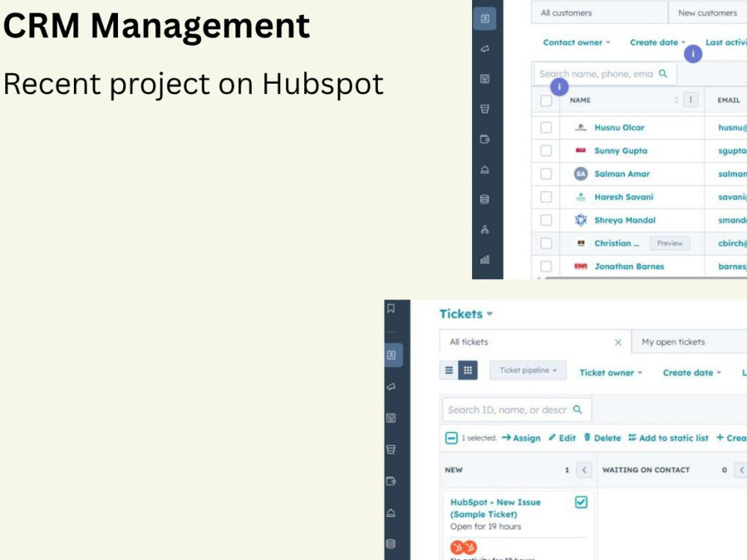Clear selection via '1 selected' minus checkbox

pyautogui.click(x=451, y=438)
